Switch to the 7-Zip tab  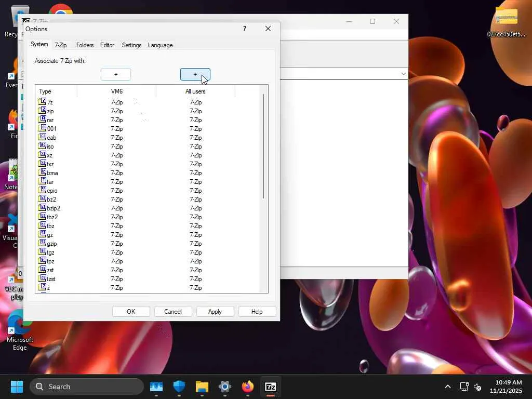61,45
